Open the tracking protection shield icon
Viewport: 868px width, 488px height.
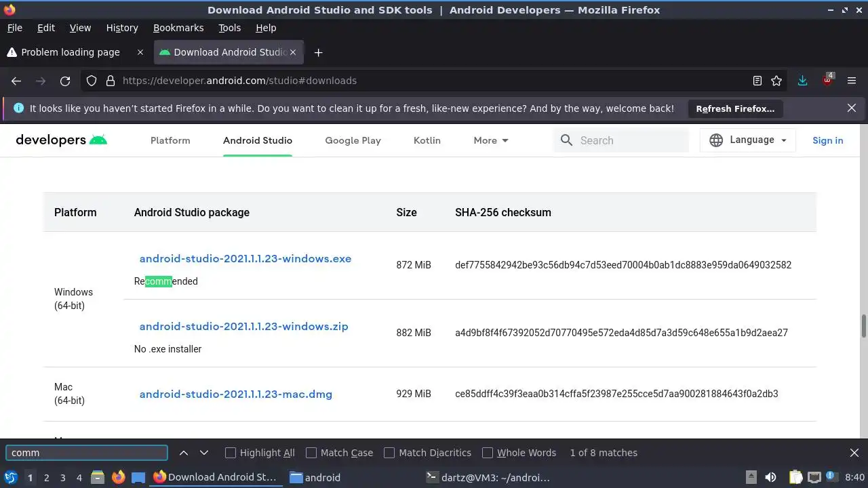click(92, 81)
